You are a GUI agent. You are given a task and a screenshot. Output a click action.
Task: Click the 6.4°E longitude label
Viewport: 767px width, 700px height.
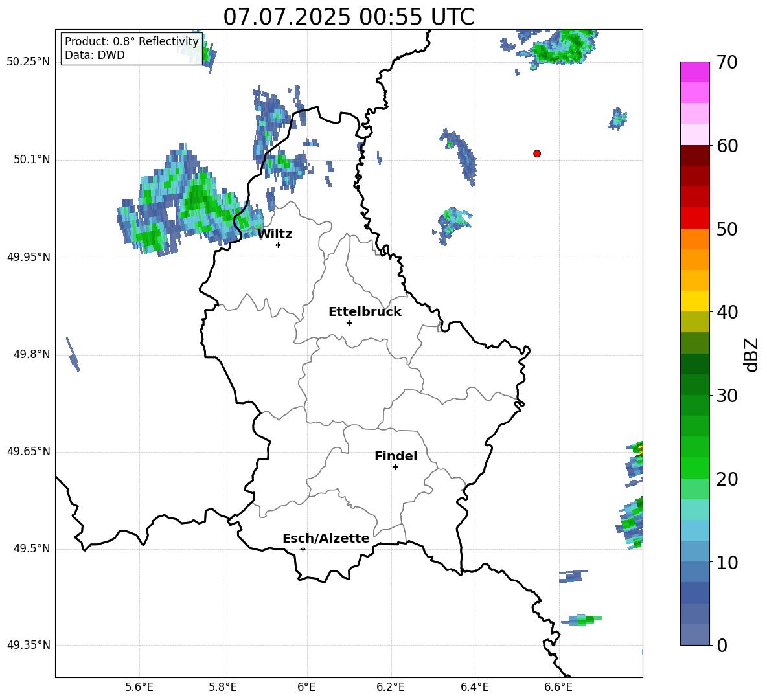[475, 687]
